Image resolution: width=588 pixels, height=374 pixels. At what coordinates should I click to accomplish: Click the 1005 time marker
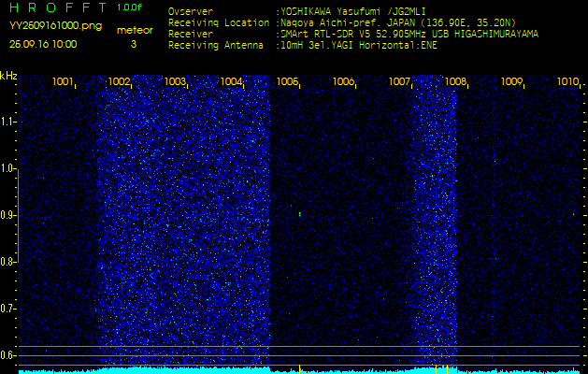288,81
